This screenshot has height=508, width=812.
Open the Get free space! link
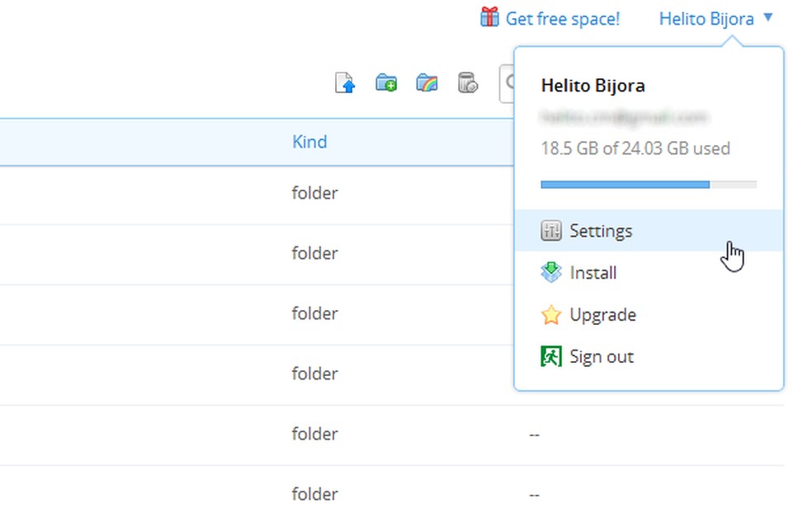561,17
